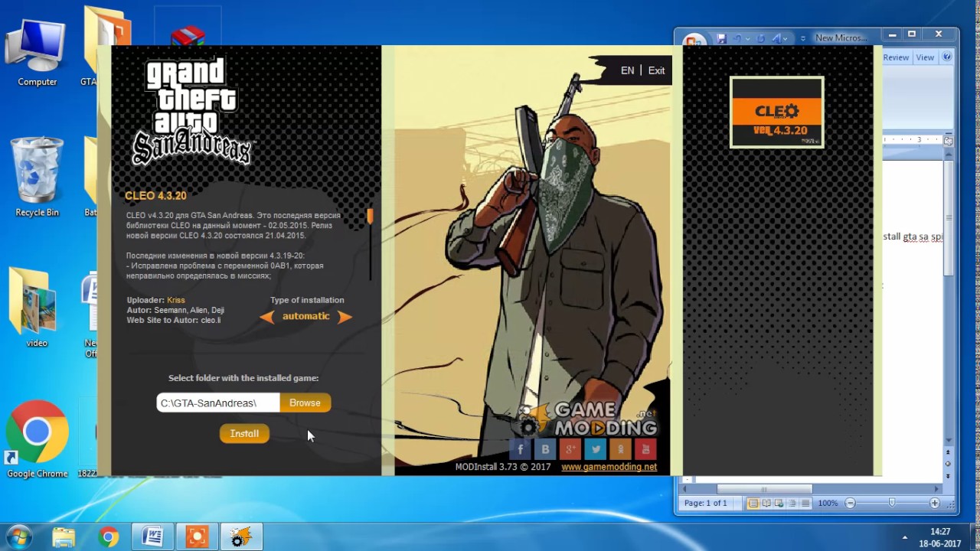This screenshot has width=980, height=551.
Task: Click the Select Browse Object button in Word
Action: [x=948, y=464]
